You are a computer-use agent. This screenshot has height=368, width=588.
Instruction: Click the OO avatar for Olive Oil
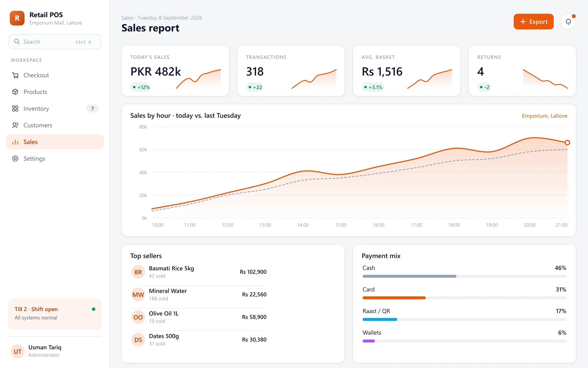[138, 317]
